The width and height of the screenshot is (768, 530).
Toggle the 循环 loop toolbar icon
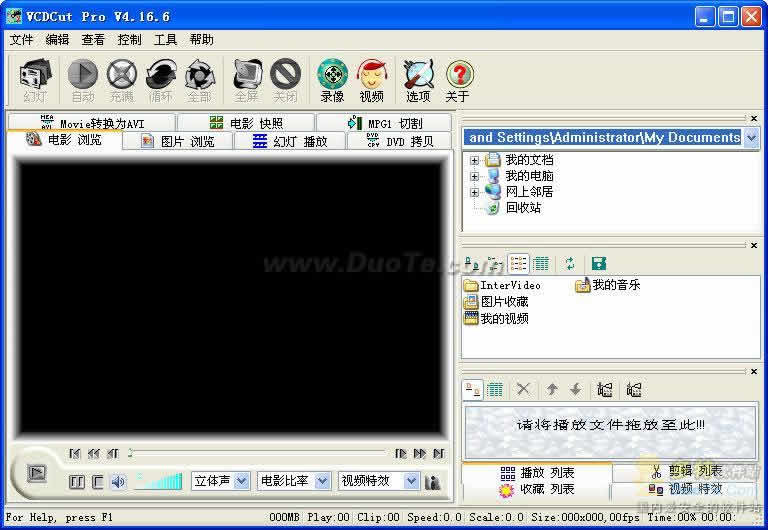pyautogui.click(x=161, y=81)
